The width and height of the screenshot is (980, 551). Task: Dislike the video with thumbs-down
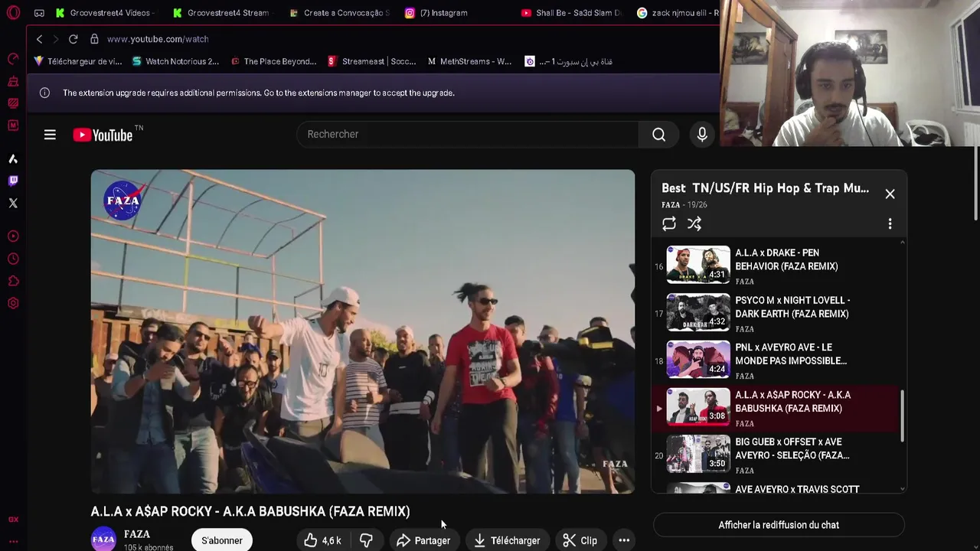tap(366, 540)
